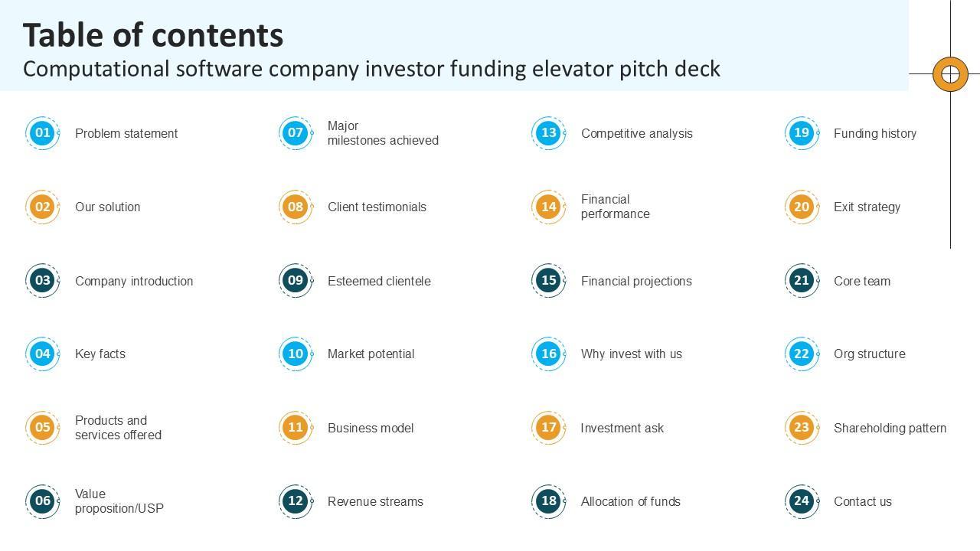Click the orange 11 circle icon

[x=296, y=428]
